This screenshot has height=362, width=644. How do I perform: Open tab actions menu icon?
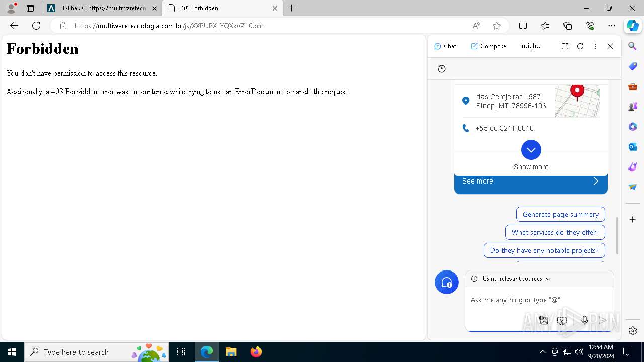pyautogui.click(x=30, y=8)
